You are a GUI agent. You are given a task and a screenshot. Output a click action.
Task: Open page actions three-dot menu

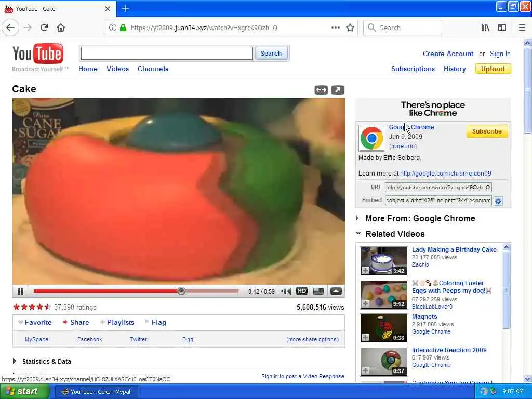tap(336, 28)
